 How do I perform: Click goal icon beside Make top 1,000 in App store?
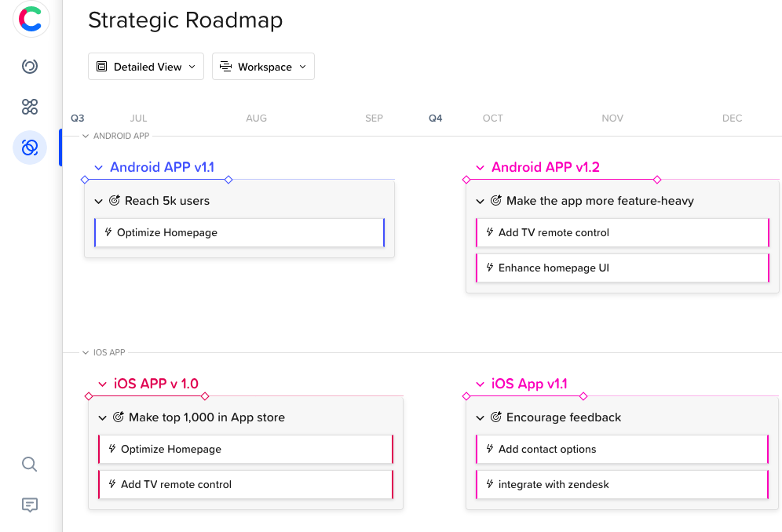(119, 417)
